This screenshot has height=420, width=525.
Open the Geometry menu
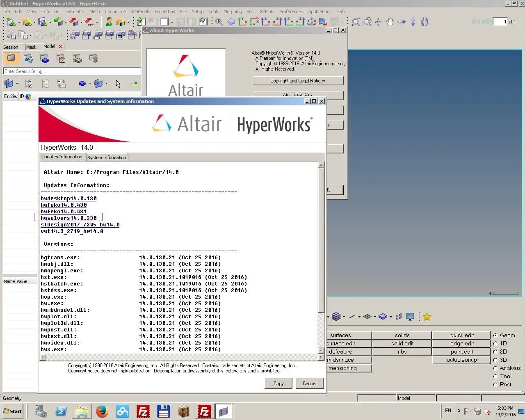point(75,11)
